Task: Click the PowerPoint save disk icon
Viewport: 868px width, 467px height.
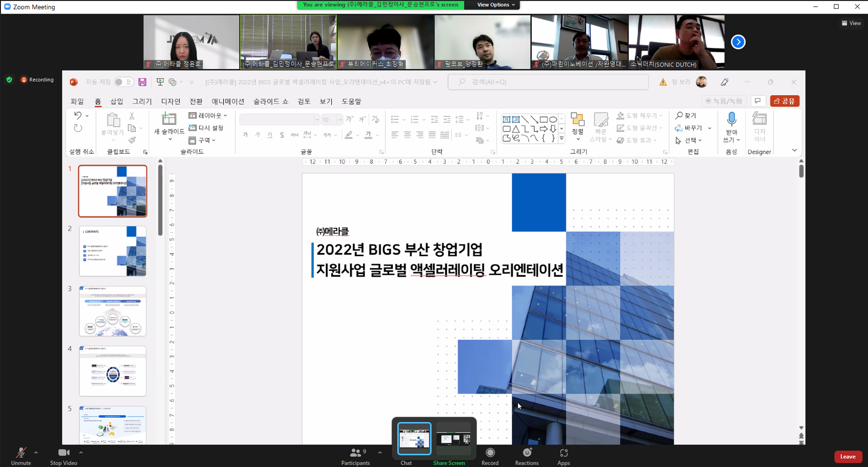Action: tap(142, 82)
